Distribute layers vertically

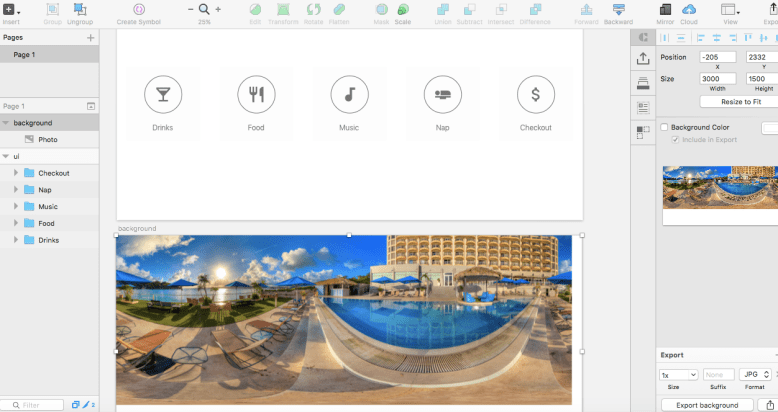(x=681, y=38)
